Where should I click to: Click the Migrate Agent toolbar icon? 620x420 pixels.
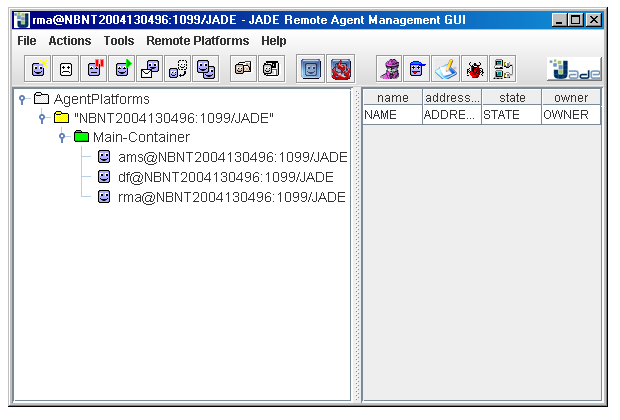click(x=178, y=69)
